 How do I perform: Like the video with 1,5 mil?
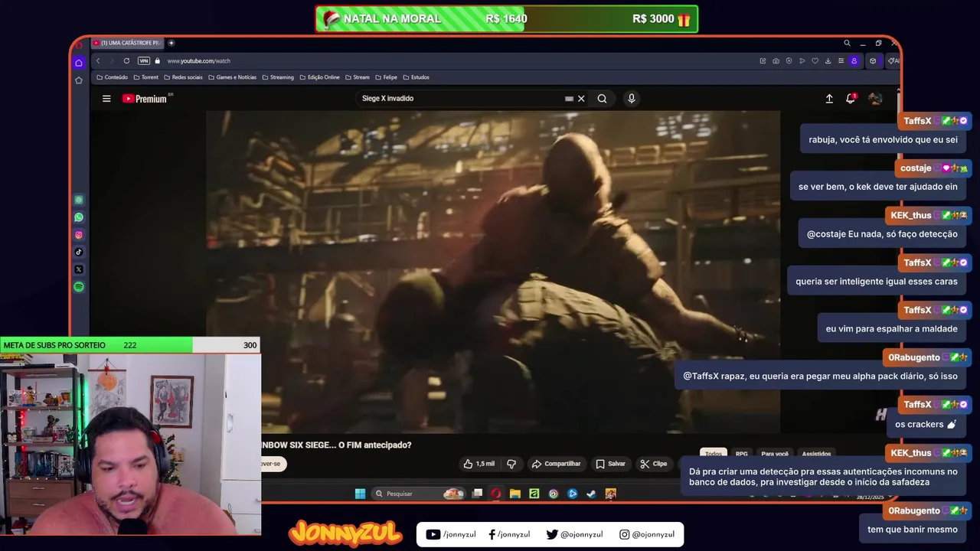coord(479,464)
